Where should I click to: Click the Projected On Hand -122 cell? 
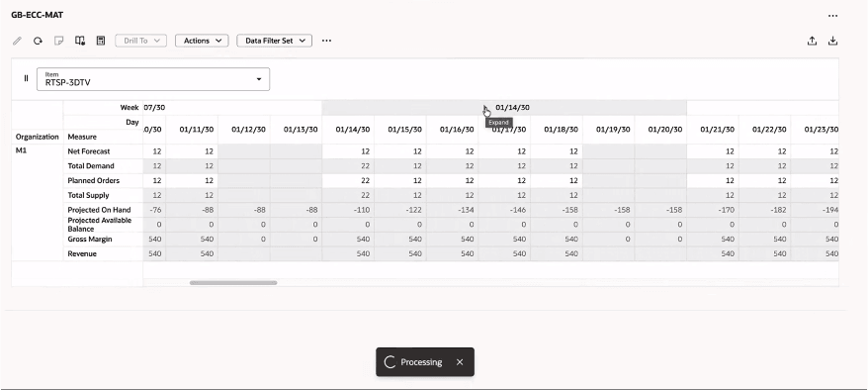coord(400,210)
